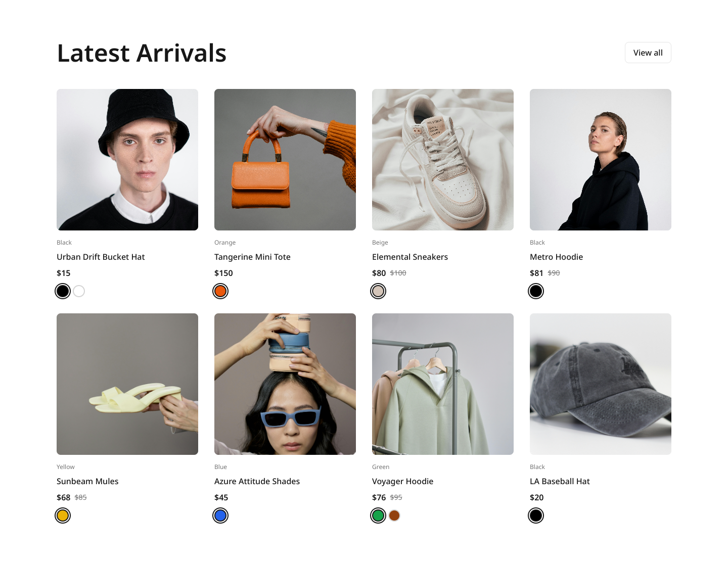
Task: Open the Tangerine Mini Tote title link
Action: (x=252, y=257)
